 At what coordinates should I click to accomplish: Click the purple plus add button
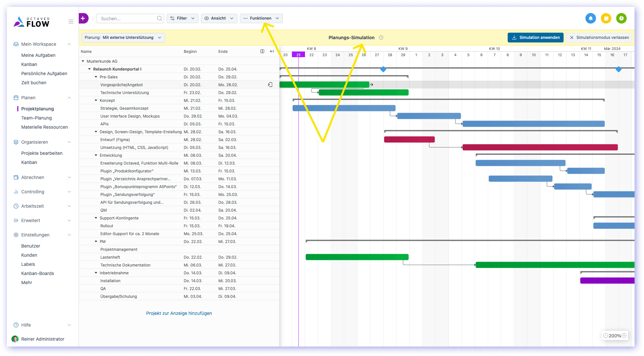click(83, 18)
